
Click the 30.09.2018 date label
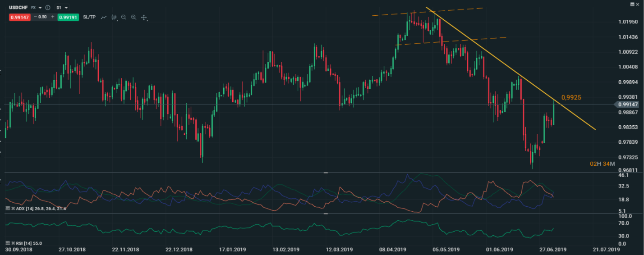(18, 249)
